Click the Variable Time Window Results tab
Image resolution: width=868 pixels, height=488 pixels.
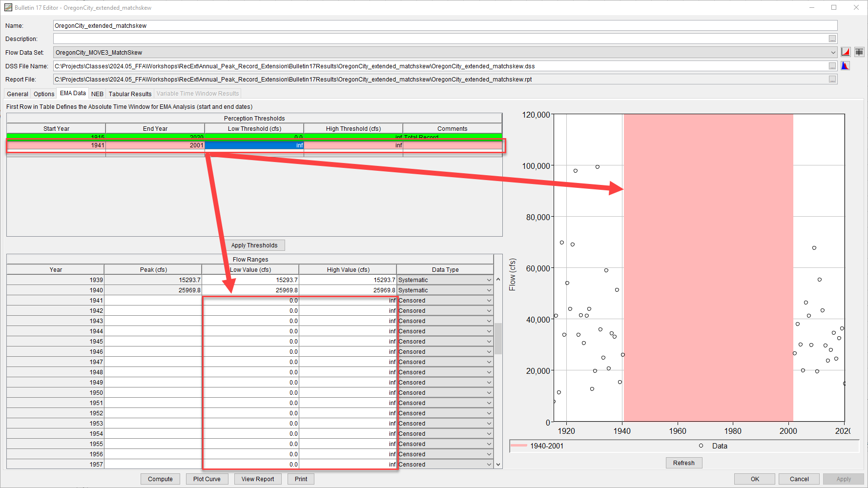[198, 94]
